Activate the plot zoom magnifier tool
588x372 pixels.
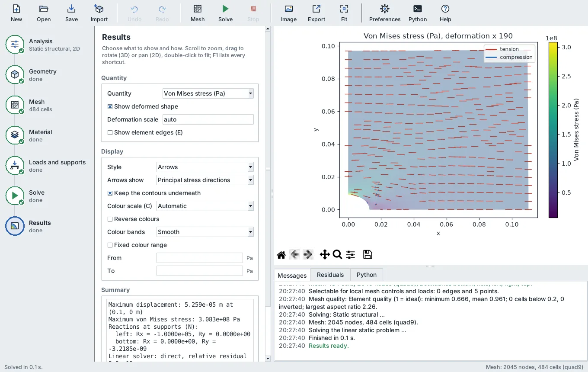pyautogui.click(x=338, y=255)
